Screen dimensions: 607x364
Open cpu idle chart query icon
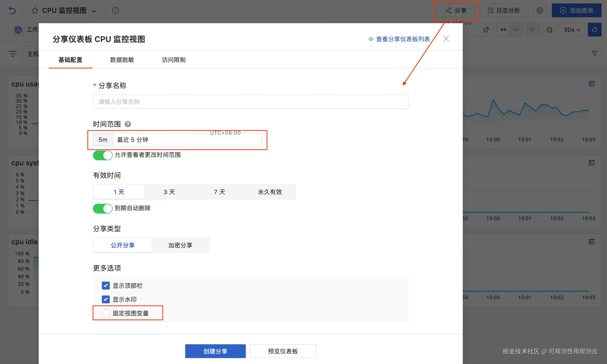point(592,242)
